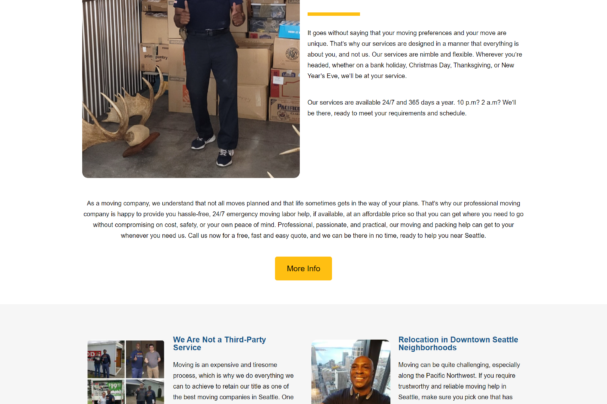
Task: Click the yellow divider line above the paragraph
Action: tap(334, 14)
